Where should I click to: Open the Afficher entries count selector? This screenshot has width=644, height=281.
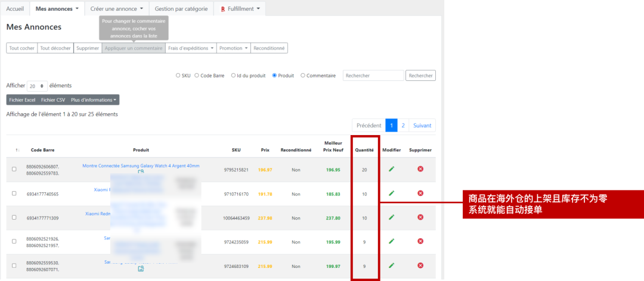point(38,86)
